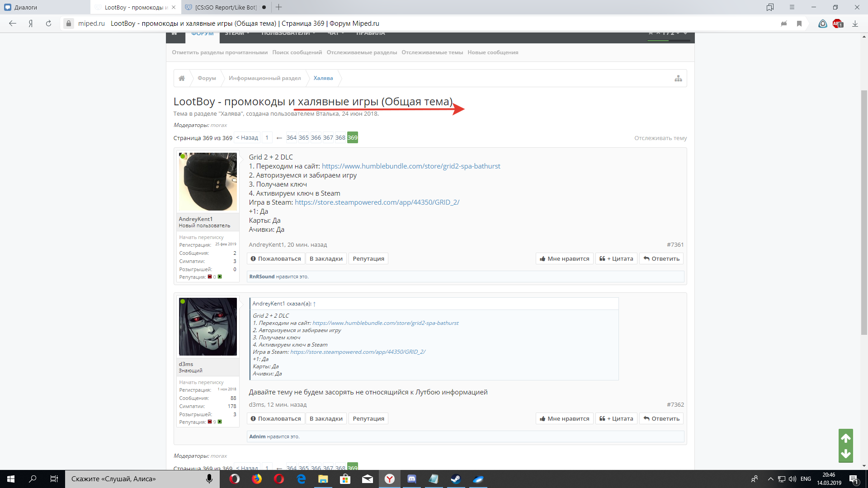Open the AdBlock extension icon

pos(838,23)
